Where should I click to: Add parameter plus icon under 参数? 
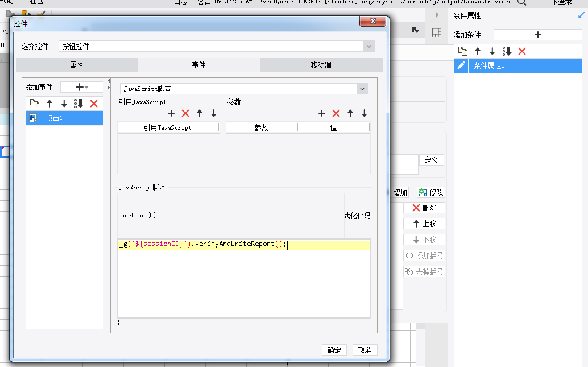point(322,113)
